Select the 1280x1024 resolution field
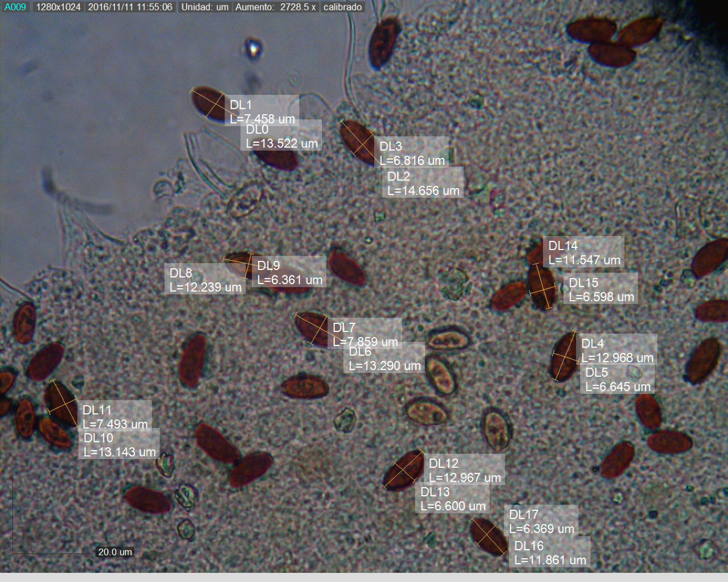 point(58,7)
